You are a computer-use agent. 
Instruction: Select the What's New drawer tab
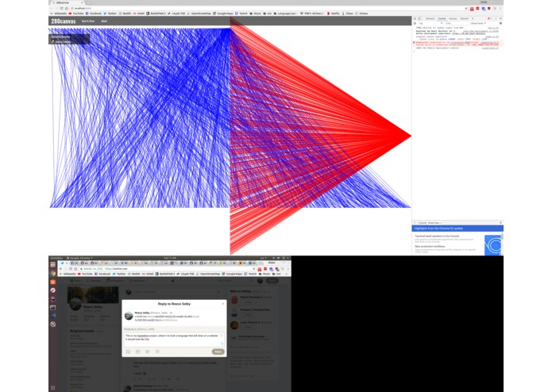(x=434, y=223)
